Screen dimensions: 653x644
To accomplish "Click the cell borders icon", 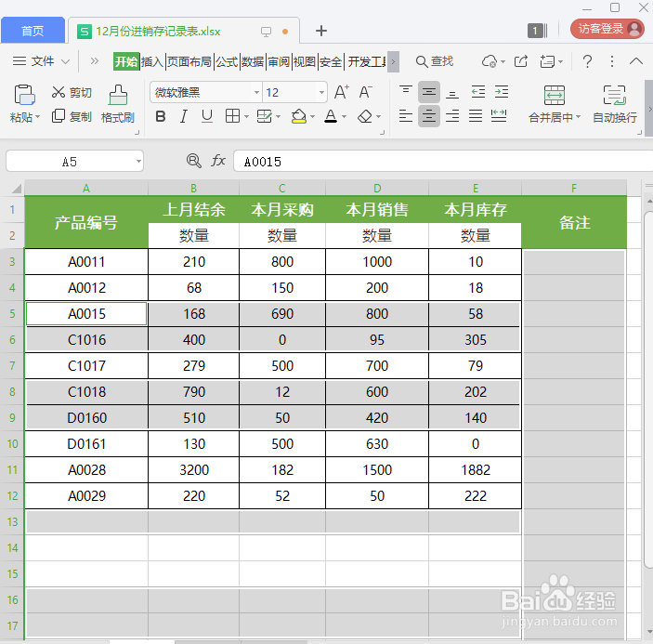I will (x=232, y=116).
